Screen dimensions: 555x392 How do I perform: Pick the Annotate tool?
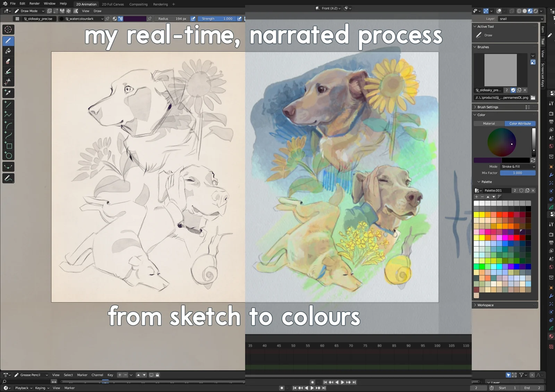point(8,178)
